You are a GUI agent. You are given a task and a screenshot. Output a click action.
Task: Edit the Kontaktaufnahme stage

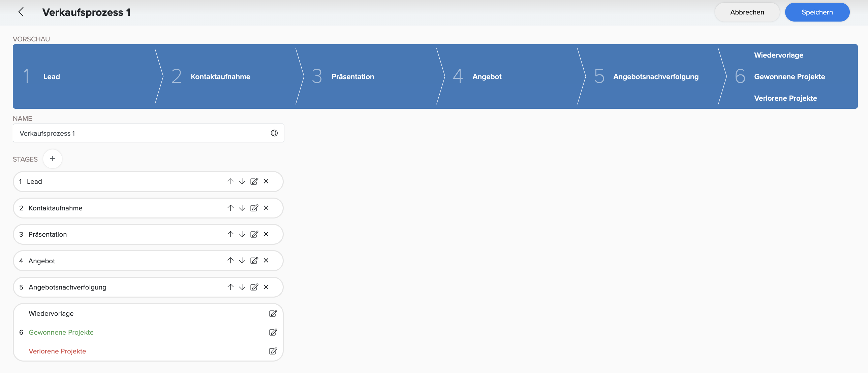click(254, 208)
